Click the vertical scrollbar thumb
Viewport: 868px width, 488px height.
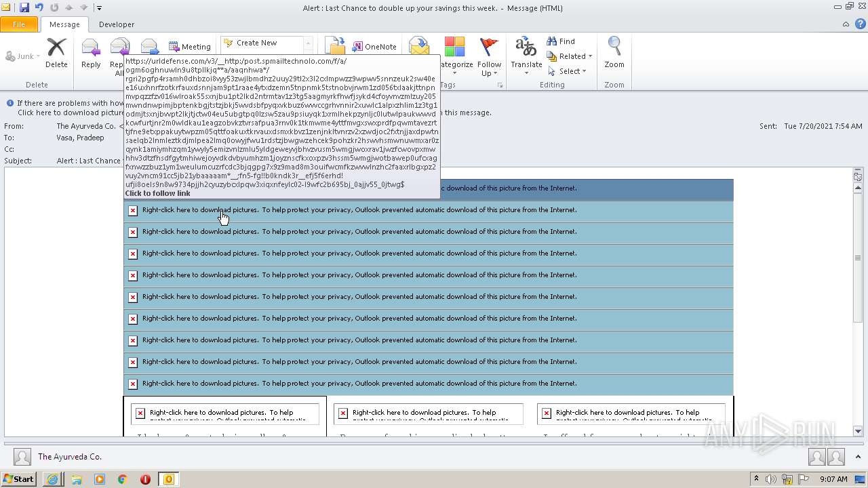pos(858,258)
